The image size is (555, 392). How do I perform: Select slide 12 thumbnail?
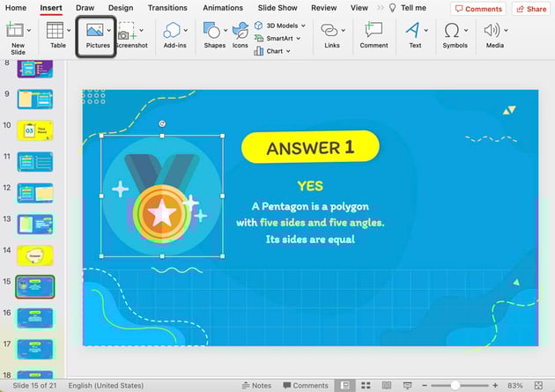(x=35, y=193)
